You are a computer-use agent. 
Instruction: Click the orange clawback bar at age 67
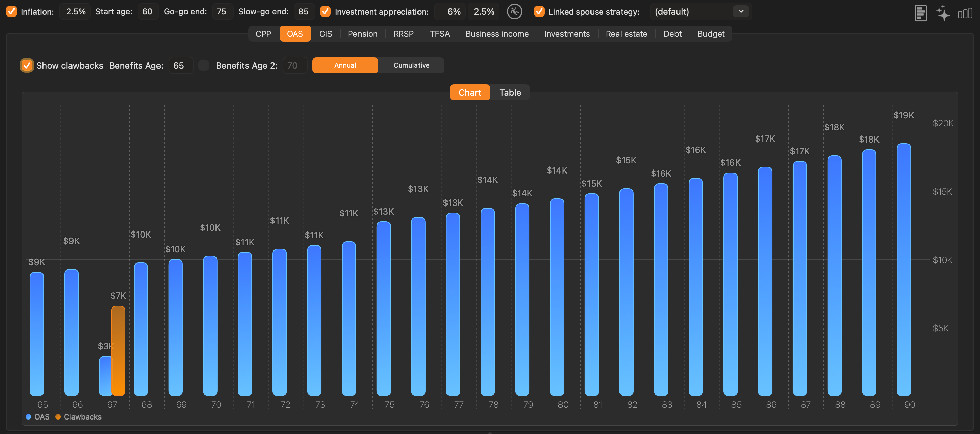click(118, 351)
